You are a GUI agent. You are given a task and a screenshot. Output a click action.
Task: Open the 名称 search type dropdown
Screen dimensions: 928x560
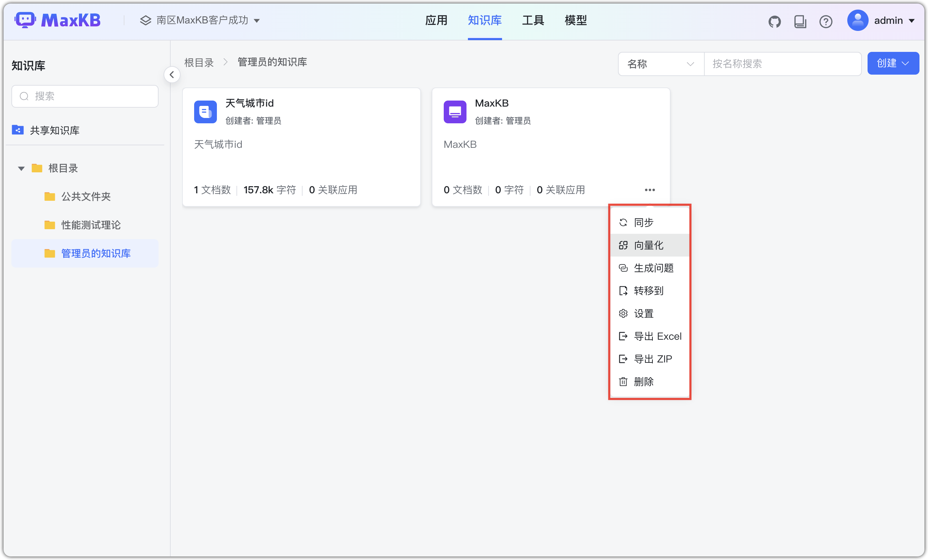661,64
